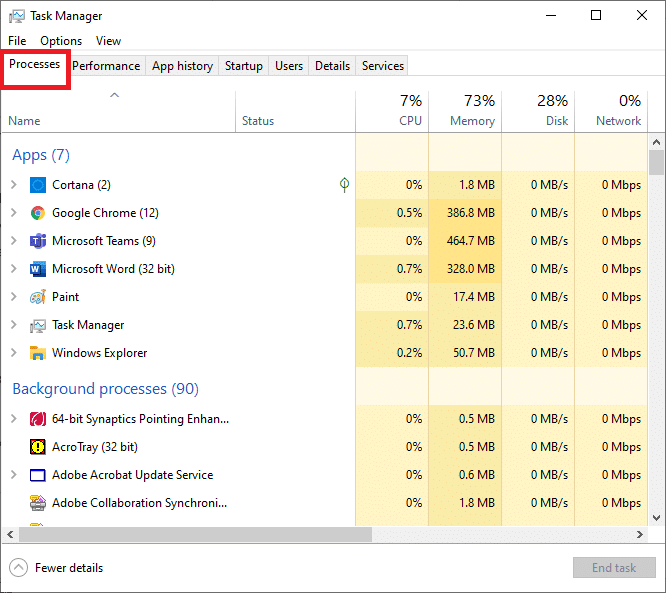The height and width of the screenshot is (593, 666).
Task: Click the Paint app icon
Action: point(38,297)
